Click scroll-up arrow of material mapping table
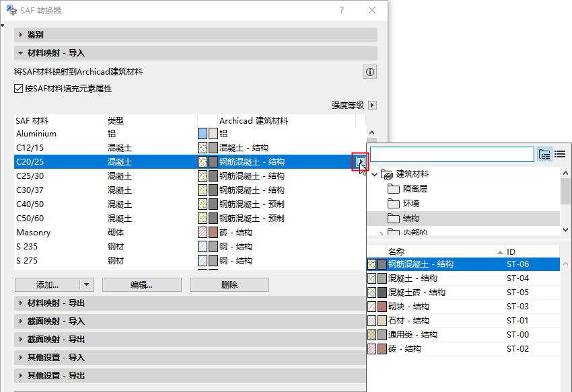Image resolution: width=572 pixels, height=392 pixels. tap(371, 132)
